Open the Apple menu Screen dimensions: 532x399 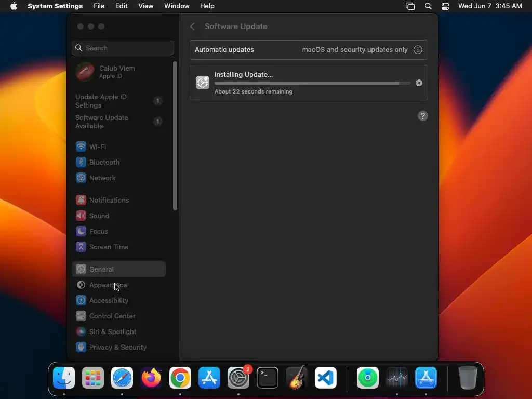point(14,6)
